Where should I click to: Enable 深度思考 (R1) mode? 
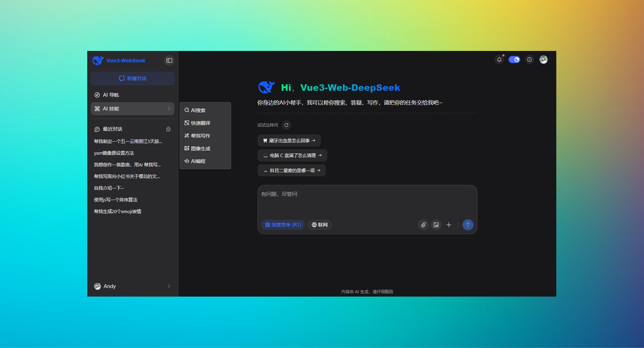click(x=283, y=225)
